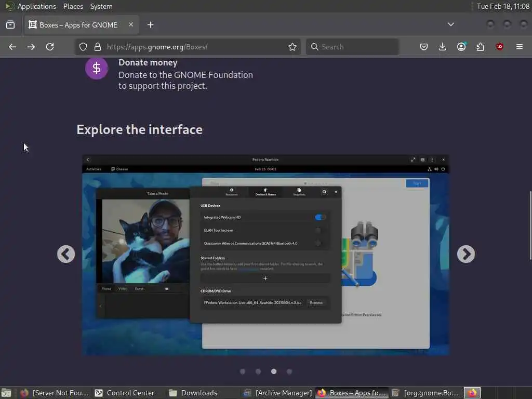Go back to the previous page
Image resolution: width=532 pixels, height=399 pixels.
tap(12, 47)
